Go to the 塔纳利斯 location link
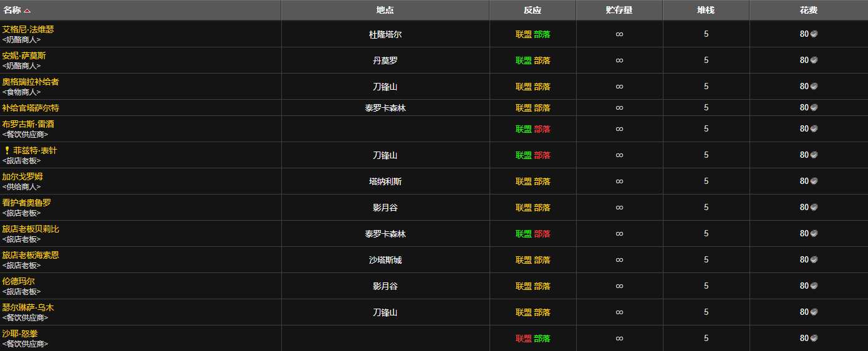868x351 pixels. point(385,181)
